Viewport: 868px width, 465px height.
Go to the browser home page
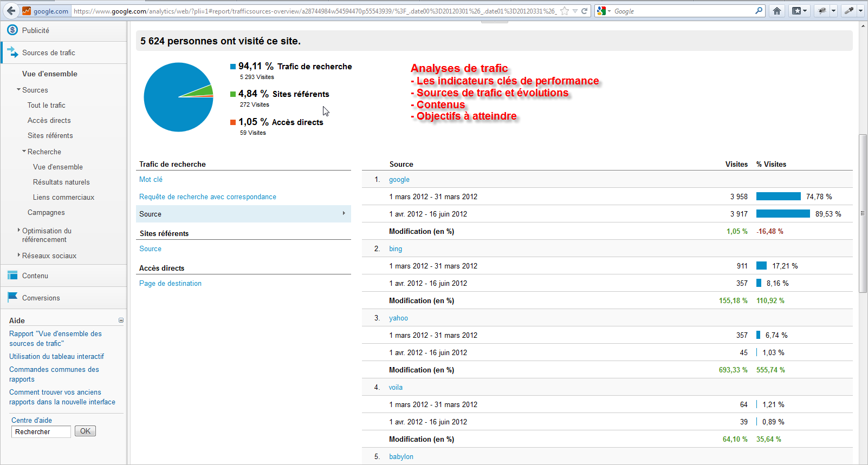click(777, 11)
